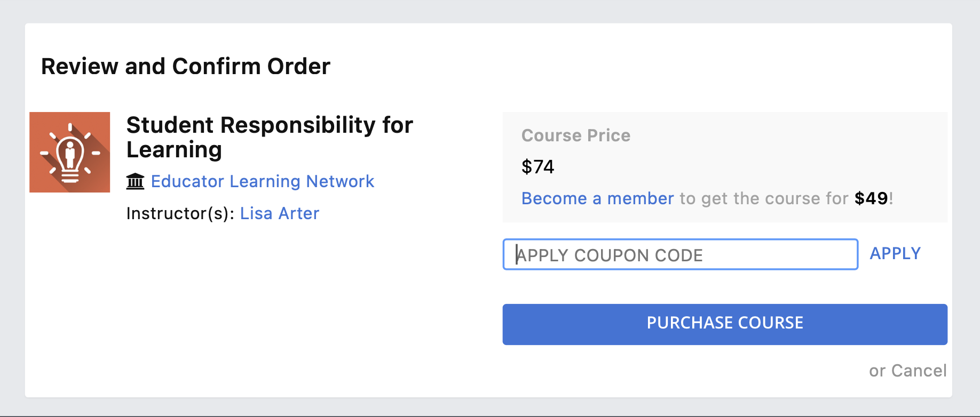The image size is (980, 417).
Task: Click the exclamation mark after $49
Action: pyautogui.click(x=891, y=198)
